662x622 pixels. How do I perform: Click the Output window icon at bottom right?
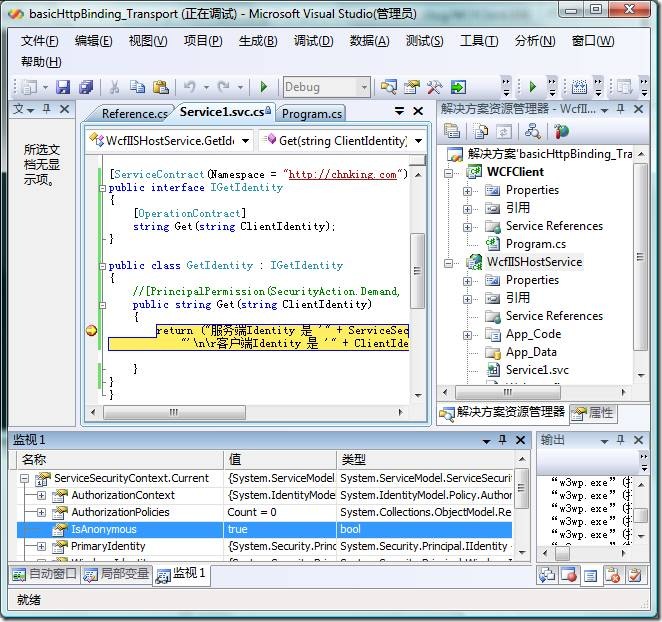(x=591, y=575)
